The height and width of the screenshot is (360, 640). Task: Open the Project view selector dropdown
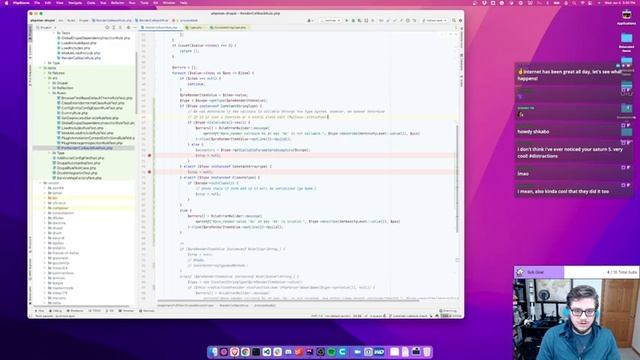point(47,27)
